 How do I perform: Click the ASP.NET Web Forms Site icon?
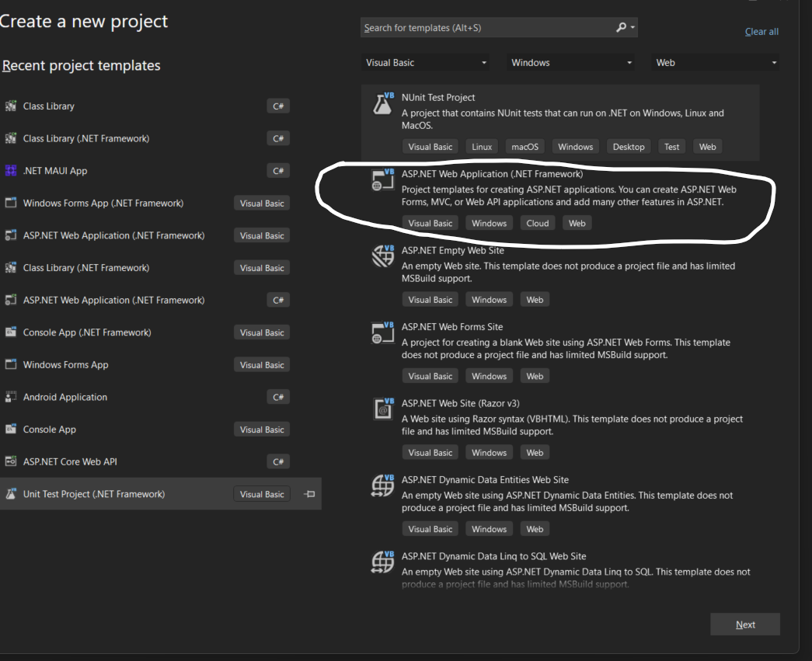click(x=383, y=332)
